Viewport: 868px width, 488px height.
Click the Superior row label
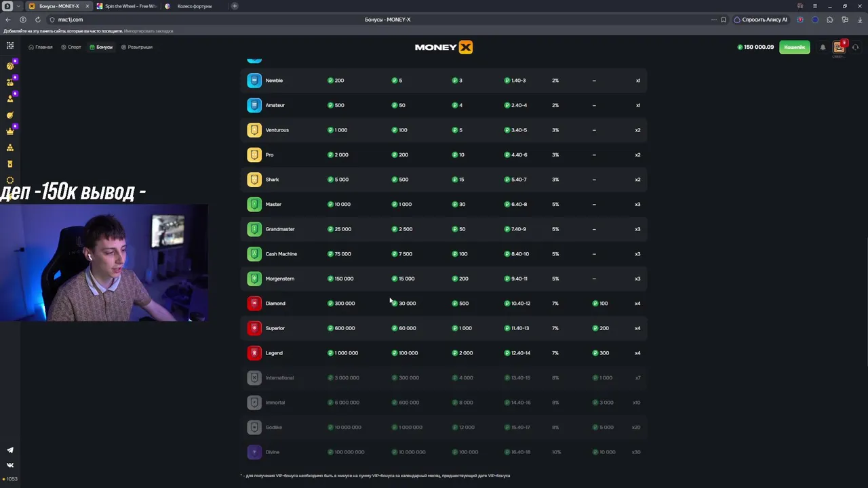click(x=275, y=328)
